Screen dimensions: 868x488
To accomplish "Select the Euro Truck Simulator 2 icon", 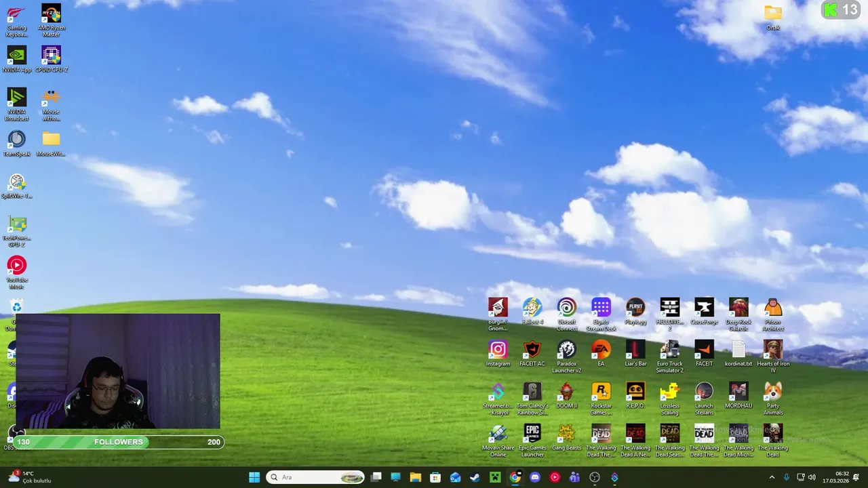I will [x=669, y=357].
